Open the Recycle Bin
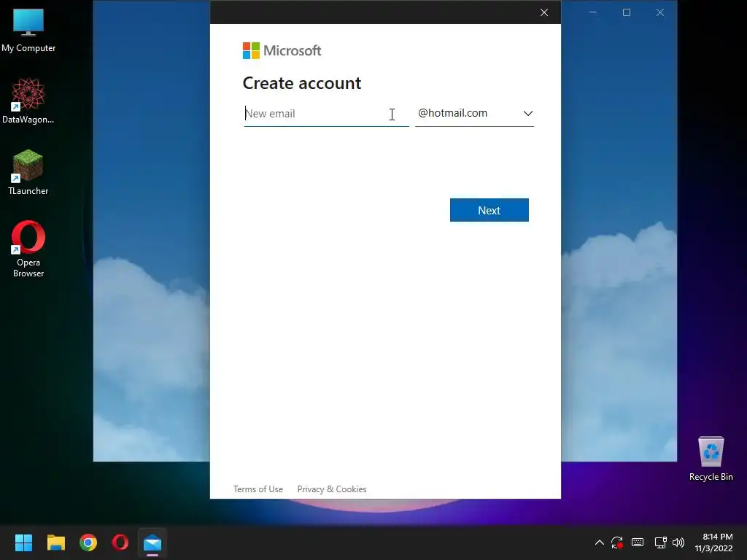The height and width of the screenshot is (560, 747). pos(711,459)
